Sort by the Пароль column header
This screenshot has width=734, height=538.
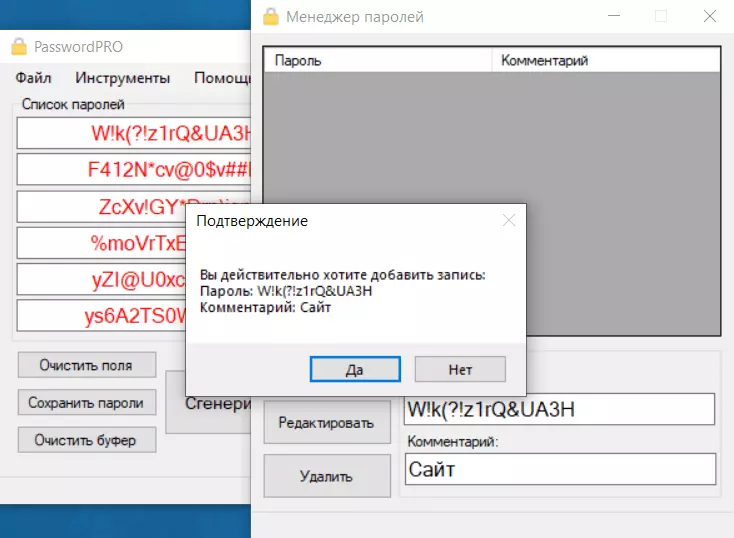click(x=378, y=60)
